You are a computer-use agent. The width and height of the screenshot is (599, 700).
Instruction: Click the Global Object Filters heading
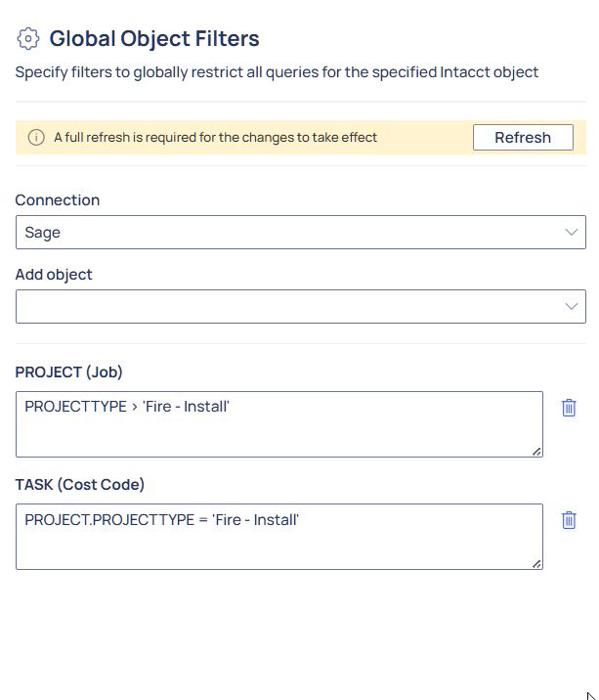tap(154, 38)
